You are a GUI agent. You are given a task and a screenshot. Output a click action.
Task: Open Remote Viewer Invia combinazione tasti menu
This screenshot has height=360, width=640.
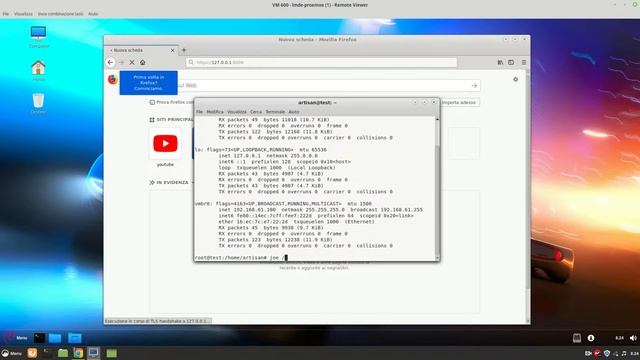(x=60, y=14)
